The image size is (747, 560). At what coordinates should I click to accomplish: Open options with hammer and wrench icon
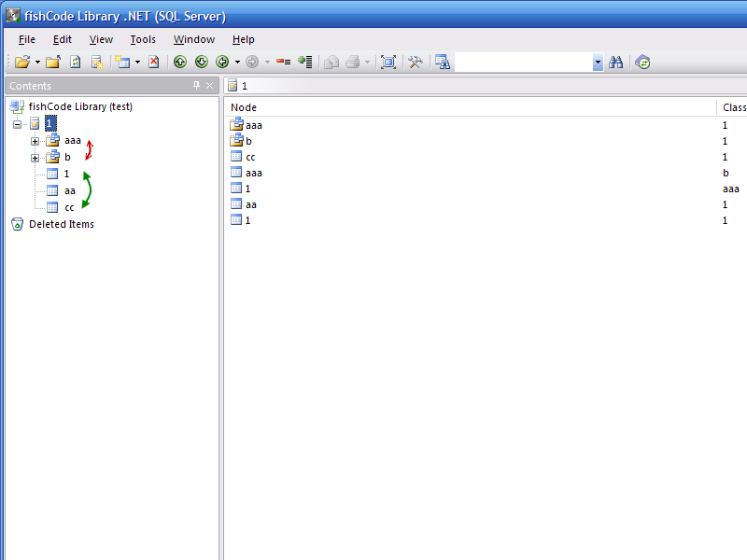416,62
